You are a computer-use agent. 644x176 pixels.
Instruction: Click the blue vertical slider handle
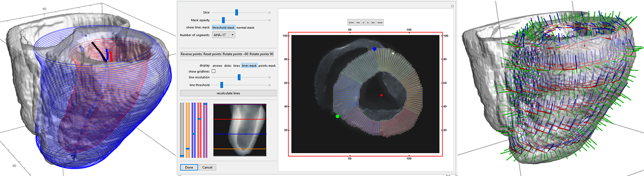click(194, 134)
